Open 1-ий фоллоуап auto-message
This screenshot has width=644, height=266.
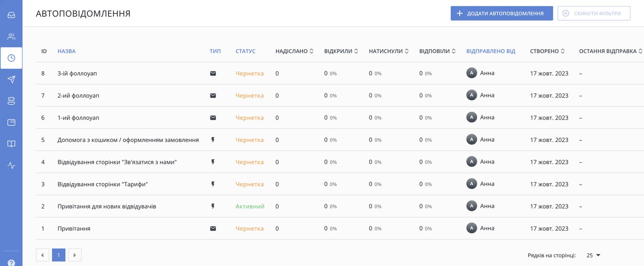78,118
